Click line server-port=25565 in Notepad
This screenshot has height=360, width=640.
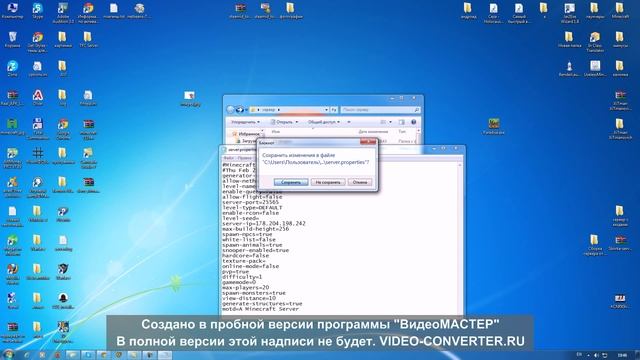251,202
